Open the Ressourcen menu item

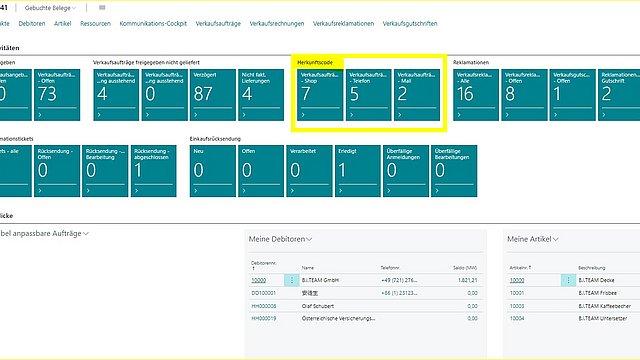96,24
